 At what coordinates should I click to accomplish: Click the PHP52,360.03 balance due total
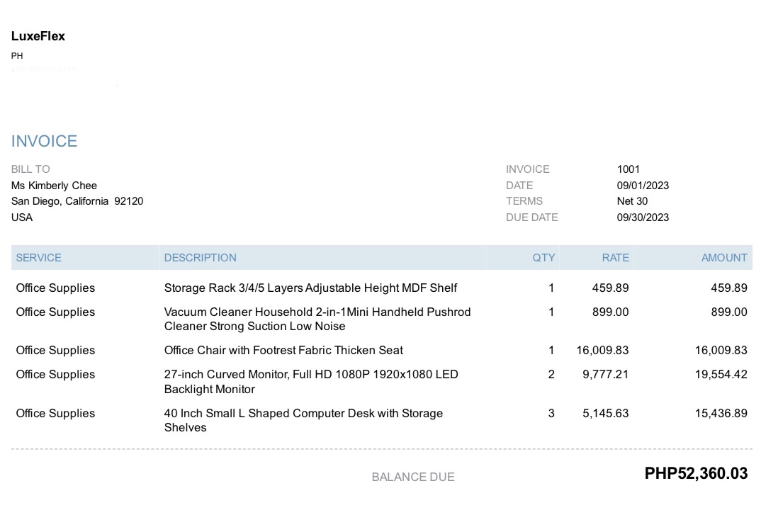(x=696, y=474)
